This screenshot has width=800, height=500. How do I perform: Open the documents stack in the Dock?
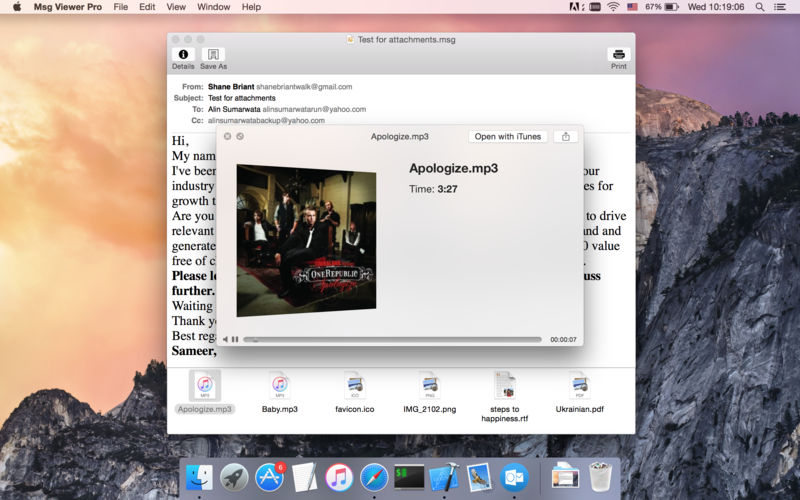click(565, 477)
